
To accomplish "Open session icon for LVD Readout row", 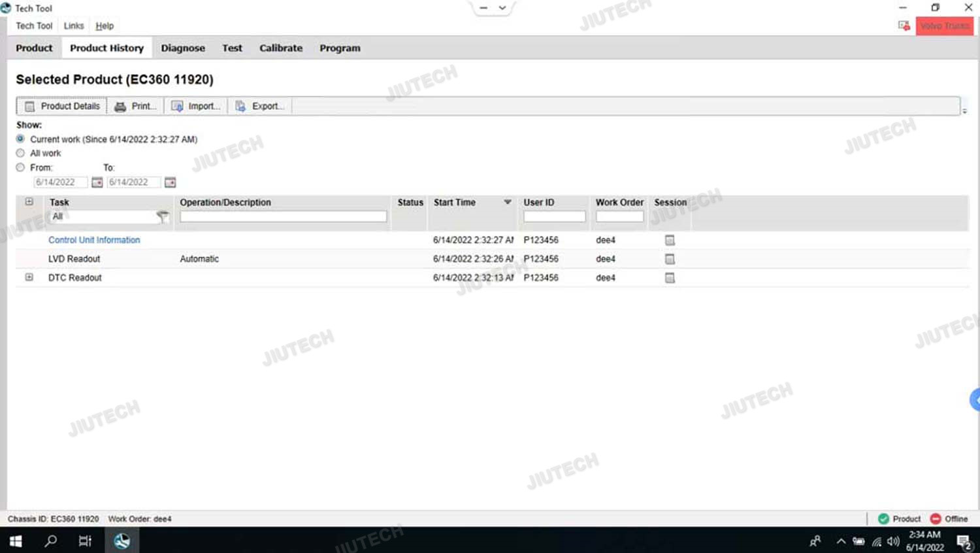I will (x=670, y=260).
